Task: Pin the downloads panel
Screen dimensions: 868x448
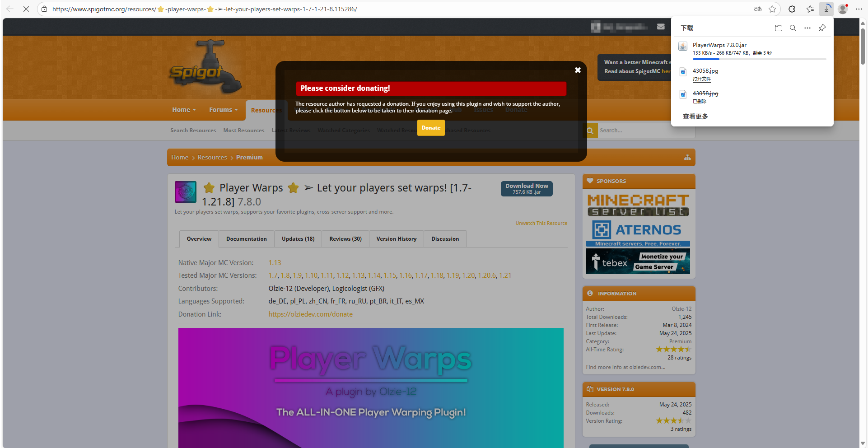Action: 822,28
